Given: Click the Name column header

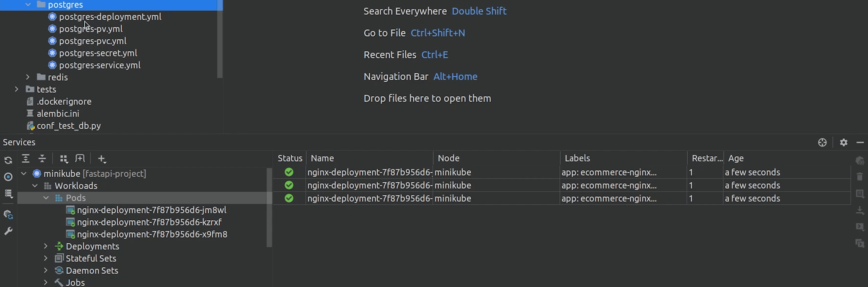Looking at the screenshot, I should [322, 158].
